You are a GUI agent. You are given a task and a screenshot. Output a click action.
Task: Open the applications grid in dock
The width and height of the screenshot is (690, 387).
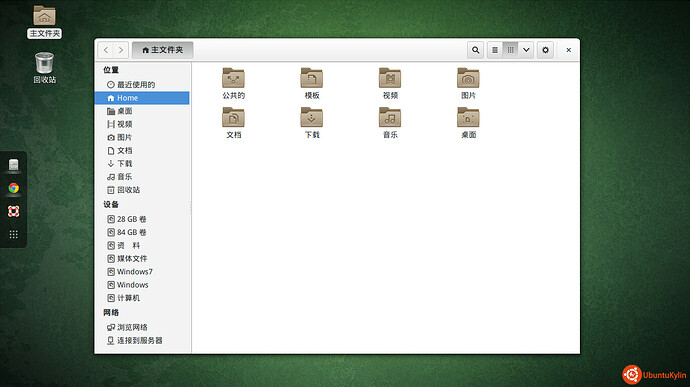point(14,234)
